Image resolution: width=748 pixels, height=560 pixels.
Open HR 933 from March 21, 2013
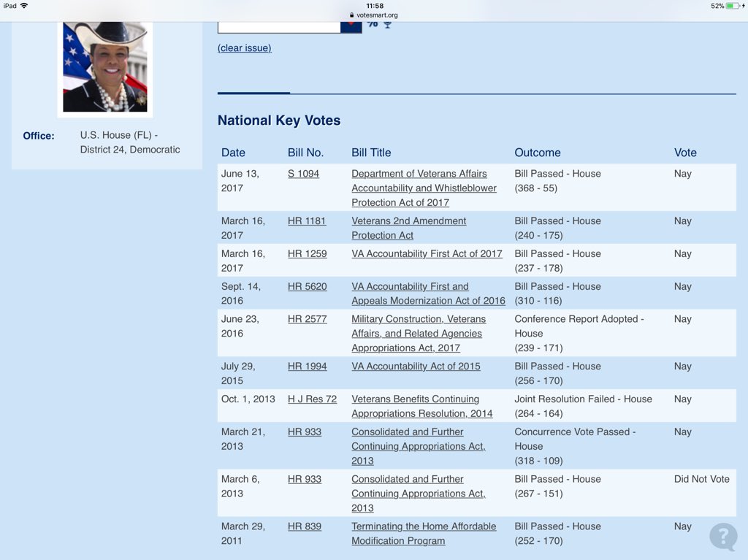pyautogui.click(x=305, y=432)
